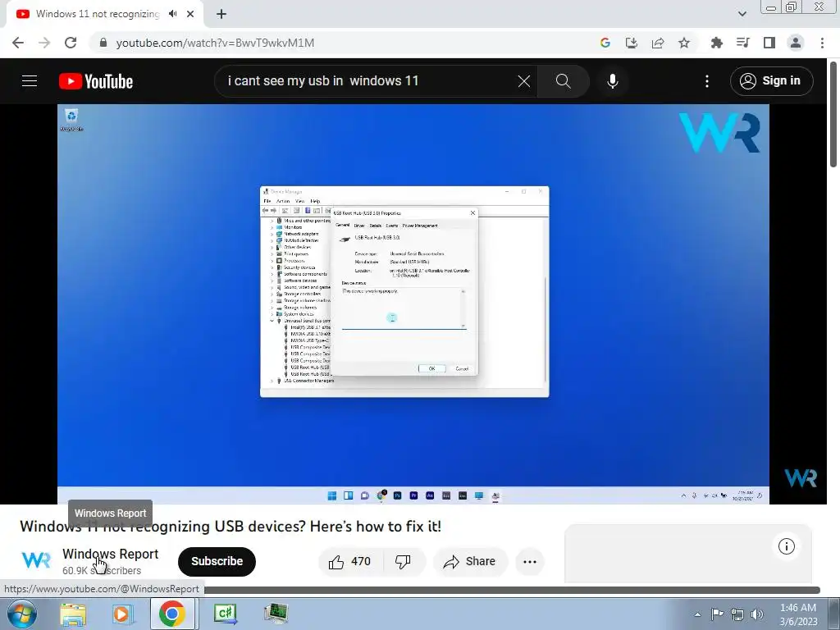Run search with magnifier button
The width and height of the screenshot is (840, 630).
coord(563,81)
